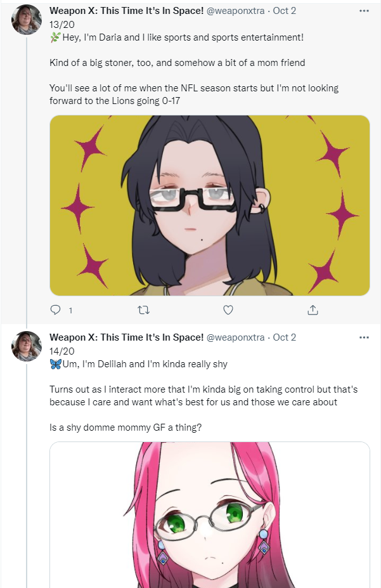Like the Daria 13/20 tweet
The image size is (381, 588).
(x=228, y=310)
